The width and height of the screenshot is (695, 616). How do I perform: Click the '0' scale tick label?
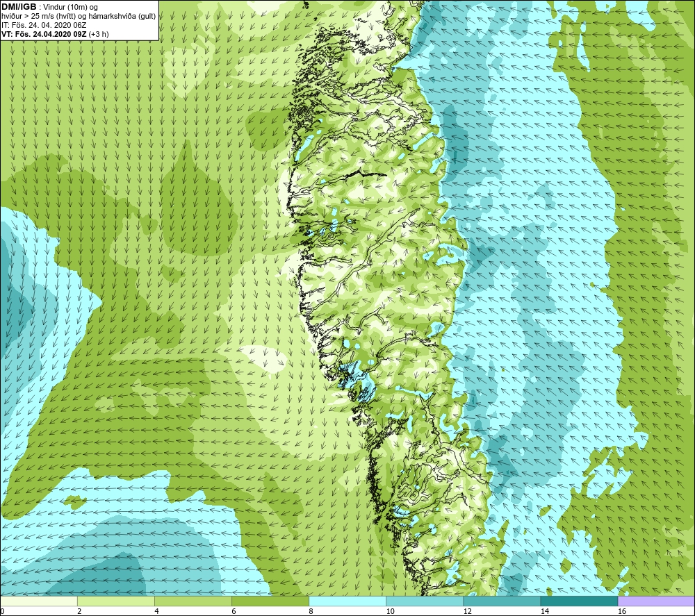pos(2,611)
